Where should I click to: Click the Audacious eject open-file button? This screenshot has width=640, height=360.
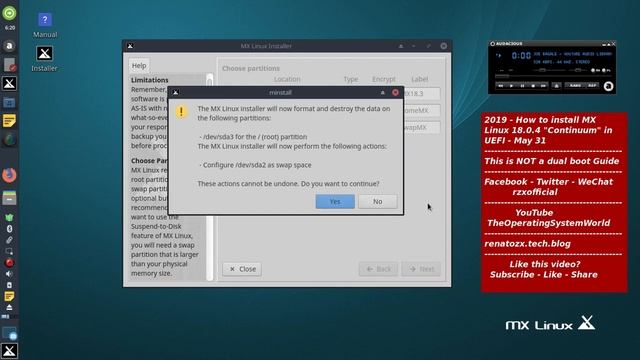coord(556,86)
